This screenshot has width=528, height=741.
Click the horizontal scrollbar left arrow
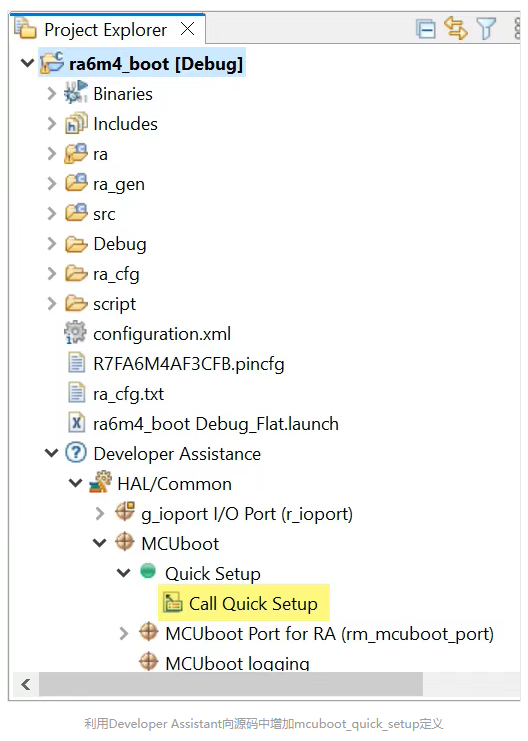[26, 684]
